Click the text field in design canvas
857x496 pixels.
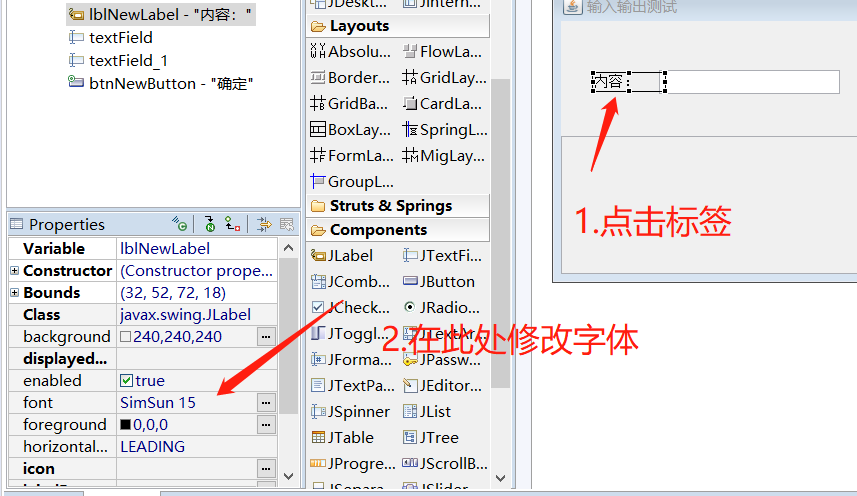(753, 82)
